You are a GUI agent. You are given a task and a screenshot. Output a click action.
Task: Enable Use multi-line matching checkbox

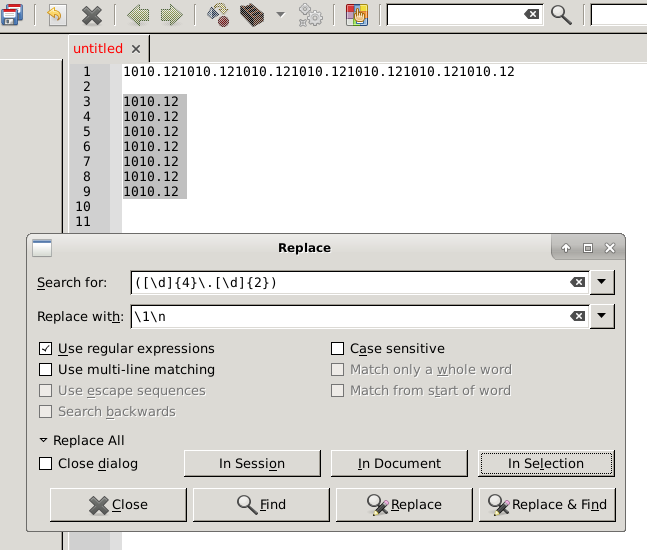tap(45, 369)
